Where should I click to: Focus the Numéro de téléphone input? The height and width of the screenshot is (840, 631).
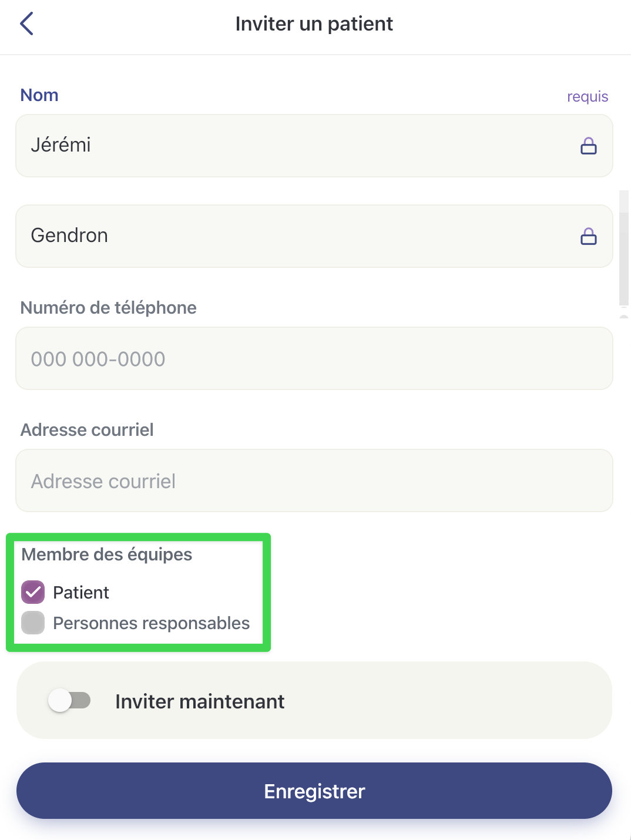[314, 358]
